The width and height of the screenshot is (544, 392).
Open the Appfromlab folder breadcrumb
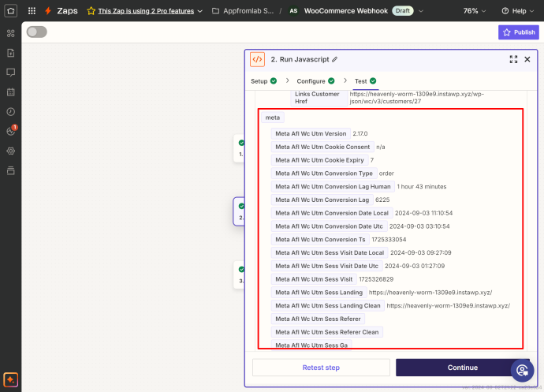click(243, 11)
